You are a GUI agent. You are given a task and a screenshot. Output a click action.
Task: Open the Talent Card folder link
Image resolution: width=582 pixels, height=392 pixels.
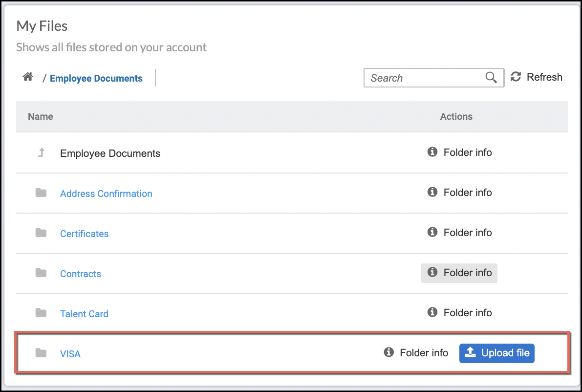tap(84, 314)
